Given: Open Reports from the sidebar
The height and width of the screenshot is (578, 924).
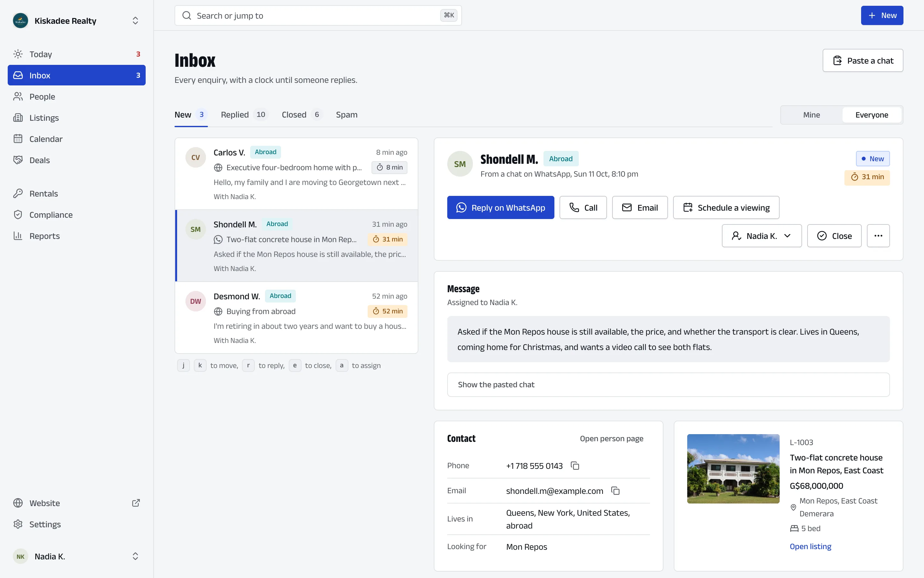Looking at the screenshot, I should point(76,236).
